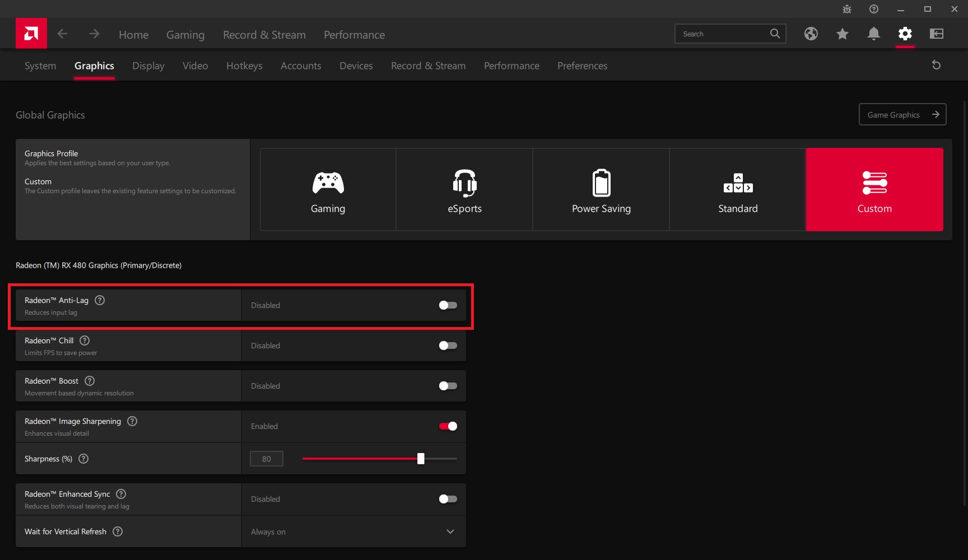Switch to the Devices tab
The image size is (968, 560).
pyautogui.click(x=356, y=66)
